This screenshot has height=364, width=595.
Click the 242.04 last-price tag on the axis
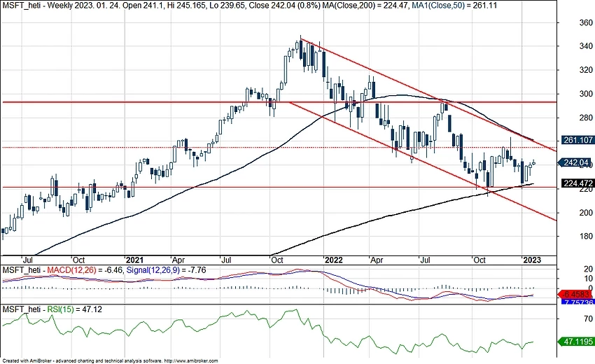(576, 163)
